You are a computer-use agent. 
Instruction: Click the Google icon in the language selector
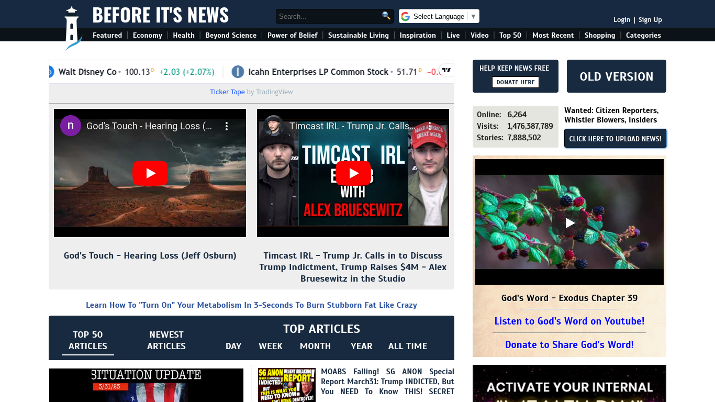coord(405,16)
